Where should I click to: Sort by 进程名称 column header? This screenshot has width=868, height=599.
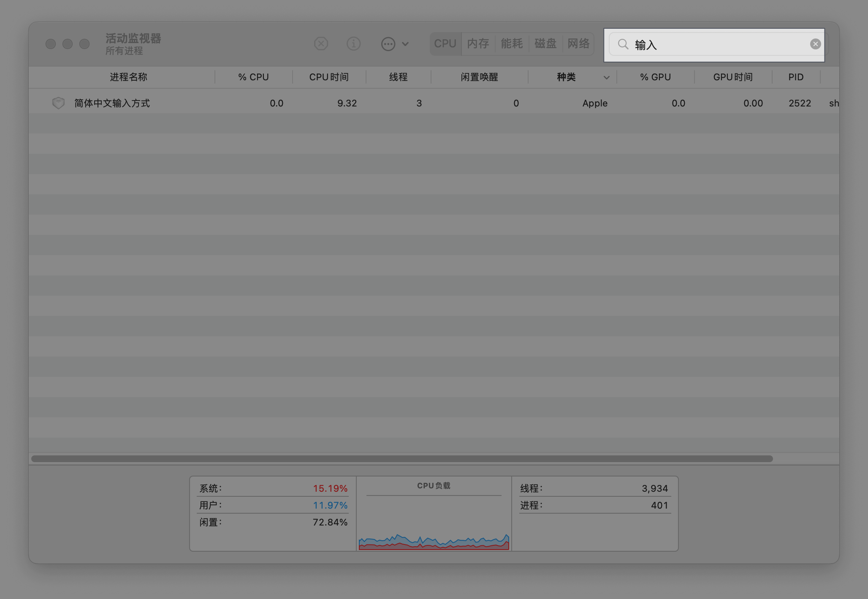[128, 77]
